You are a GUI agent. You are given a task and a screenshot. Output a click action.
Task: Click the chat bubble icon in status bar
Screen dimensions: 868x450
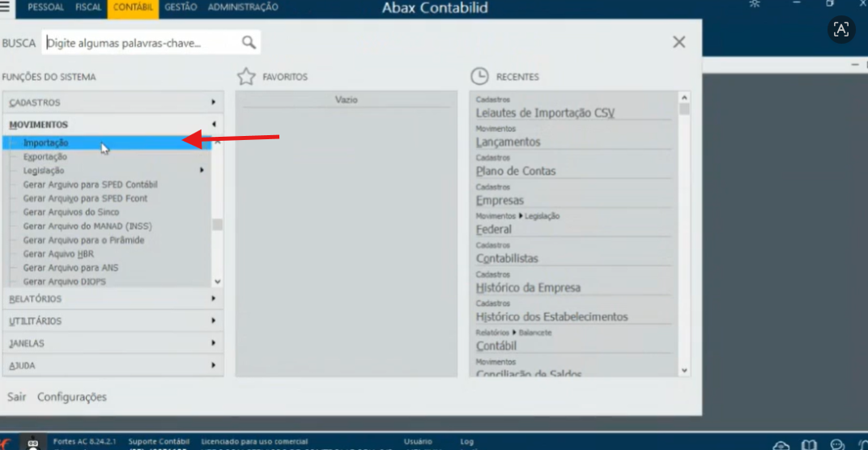pos(837,445)
